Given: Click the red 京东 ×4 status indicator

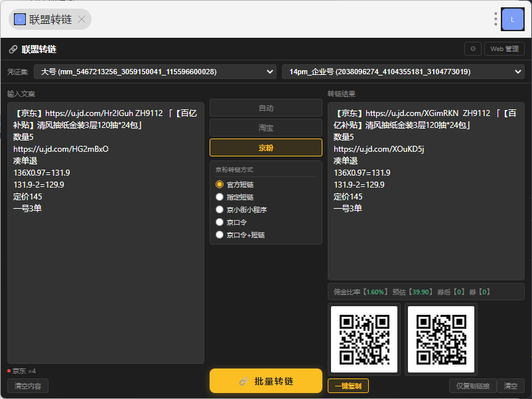Looking at the screenshot, I should (x=21, y=371).
